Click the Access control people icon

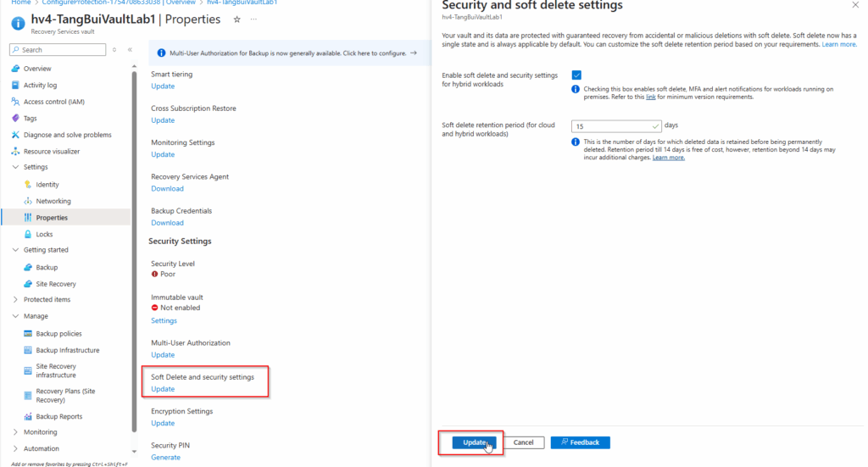point(15,102)
